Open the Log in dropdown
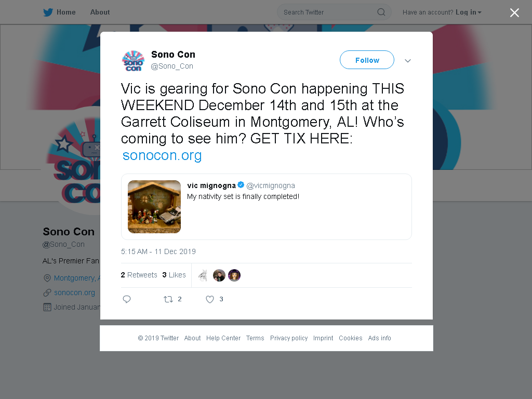Viewport: 532px width, 399px height. [469, 12]
